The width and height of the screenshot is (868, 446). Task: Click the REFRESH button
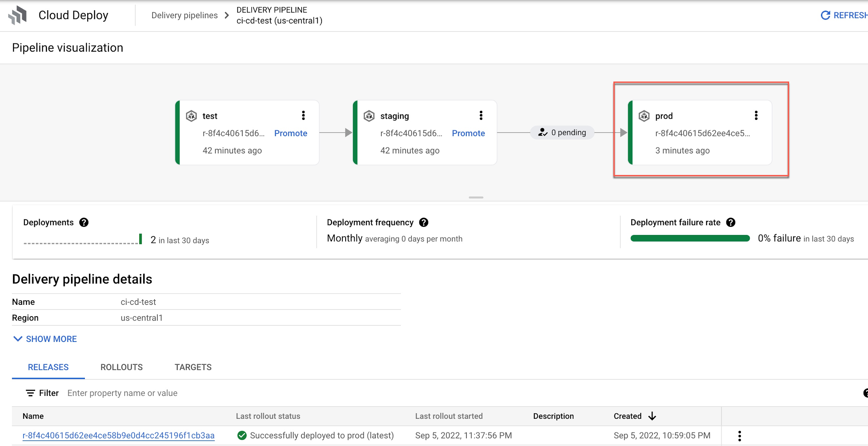click(844, 15)
